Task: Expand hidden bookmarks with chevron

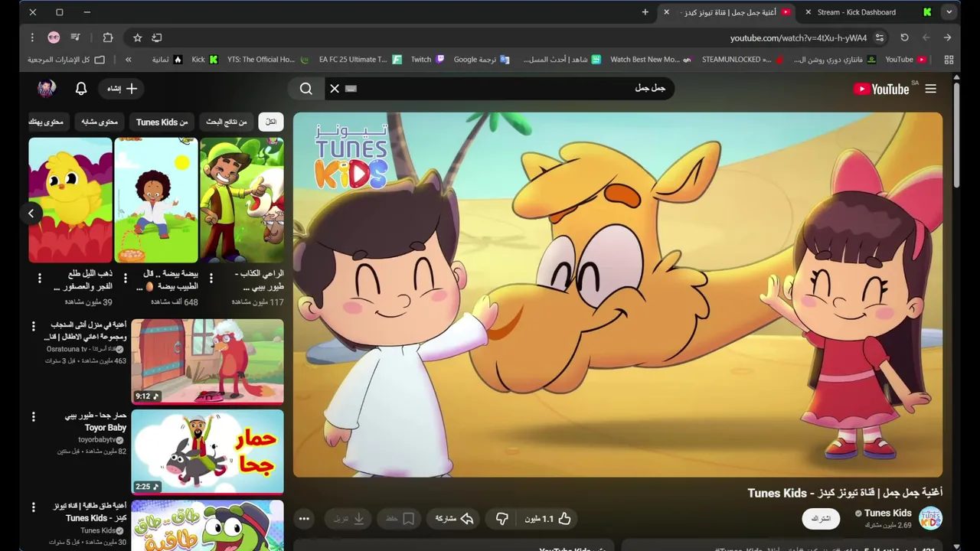Action: point(128,59)
